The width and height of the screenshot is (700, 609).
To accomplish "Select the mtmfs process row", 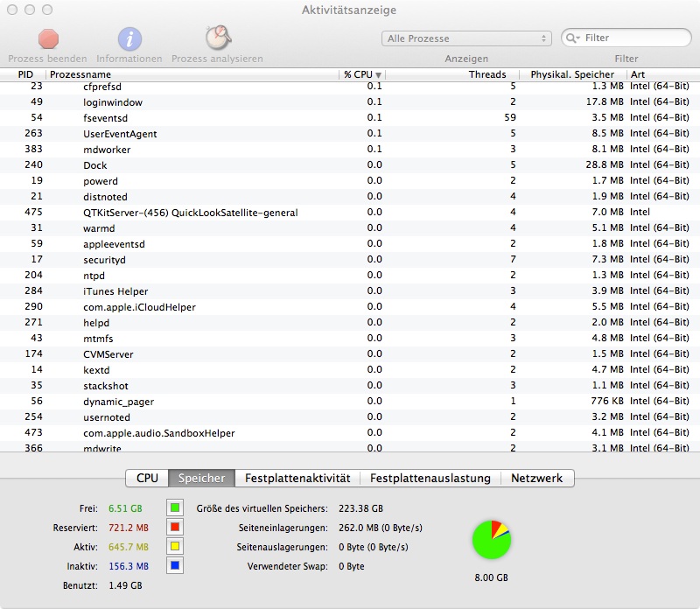I will [350, 339].
